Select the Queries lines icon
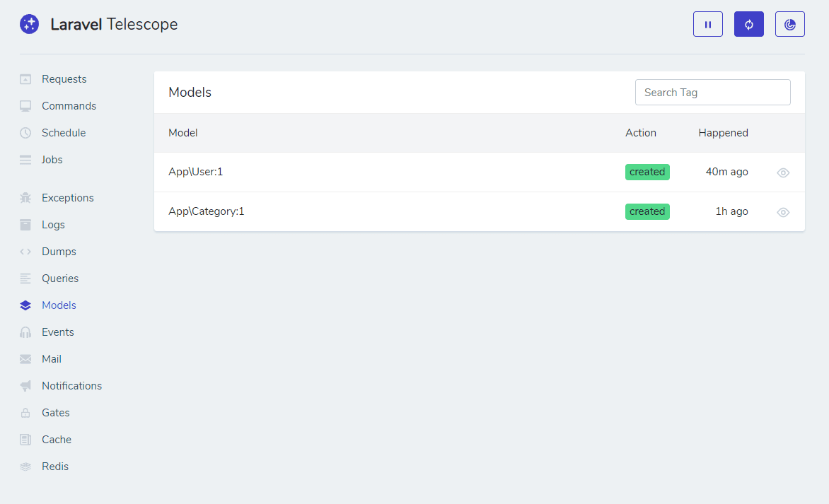 [25, 278]
